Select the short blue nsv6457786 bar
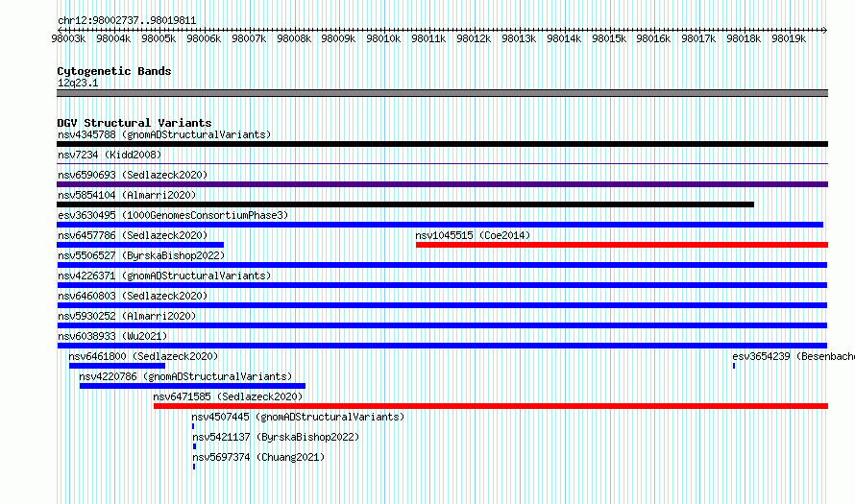This screenshot has height=504, width=855. tap(140, 245)
